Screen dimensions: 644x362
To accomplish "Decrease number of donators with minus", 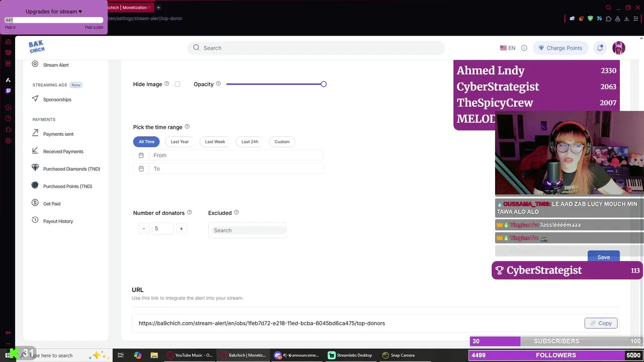I will tap(144, 229).
